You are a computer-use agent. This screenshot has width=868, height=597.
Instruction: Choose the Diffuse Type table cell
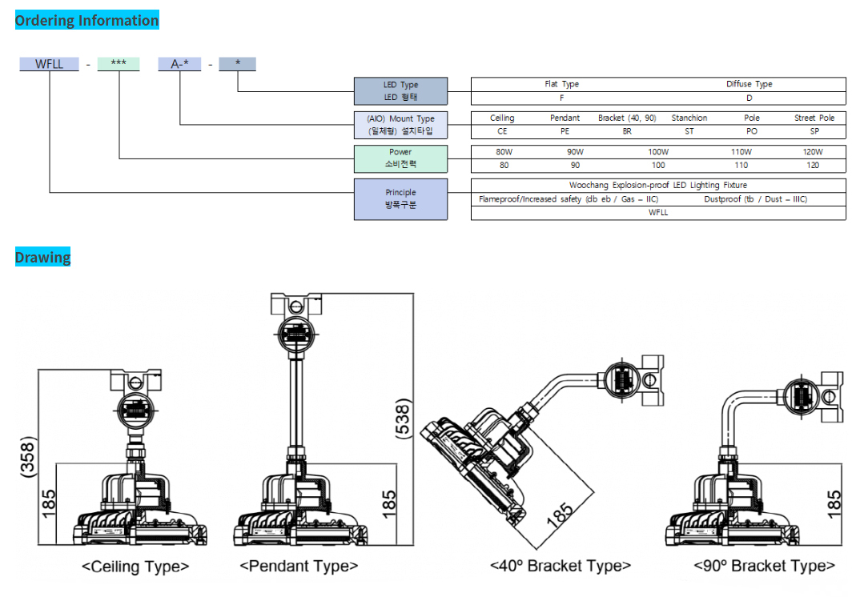click(x=749, y=84)
